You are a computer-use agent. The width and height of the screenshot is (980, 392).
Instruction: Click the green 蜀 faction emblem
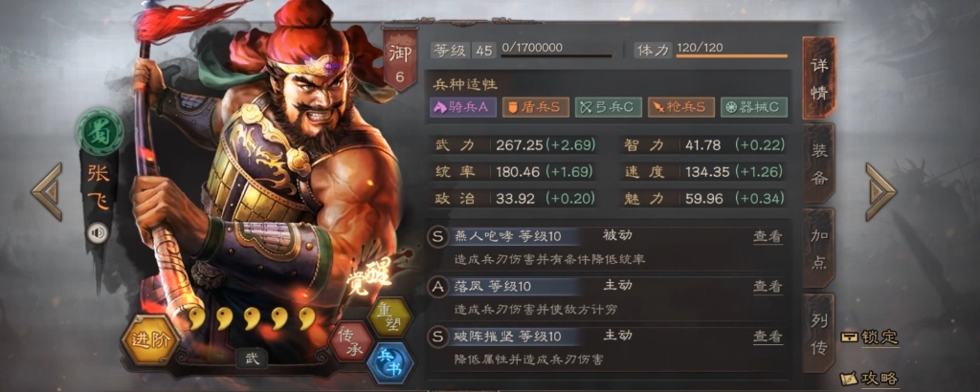[100, 132]
